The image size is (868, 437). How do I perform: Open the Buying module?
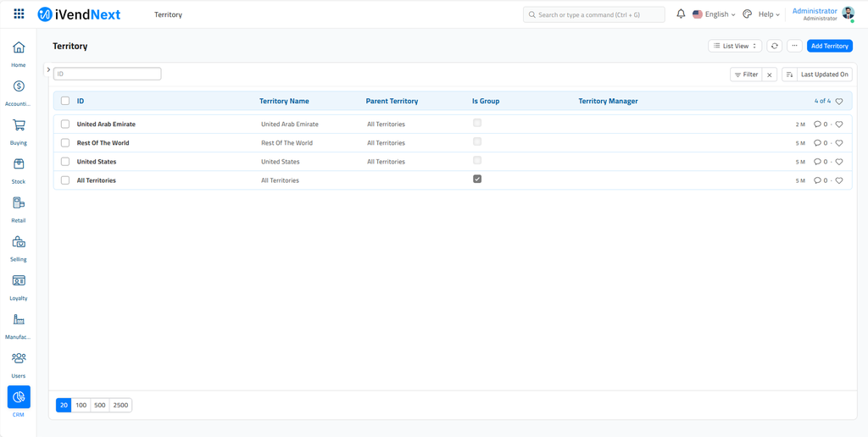point(19,131)
